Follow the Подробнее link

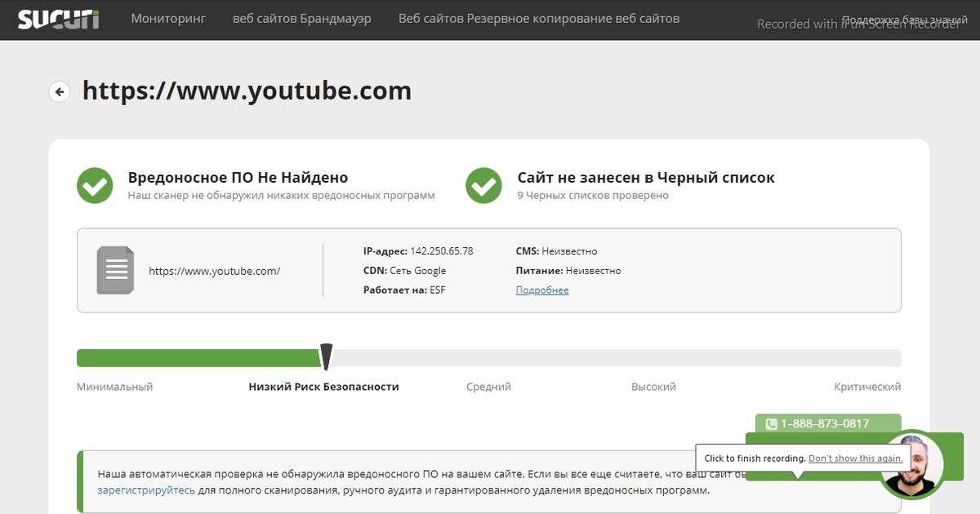[x=542, y=290]
